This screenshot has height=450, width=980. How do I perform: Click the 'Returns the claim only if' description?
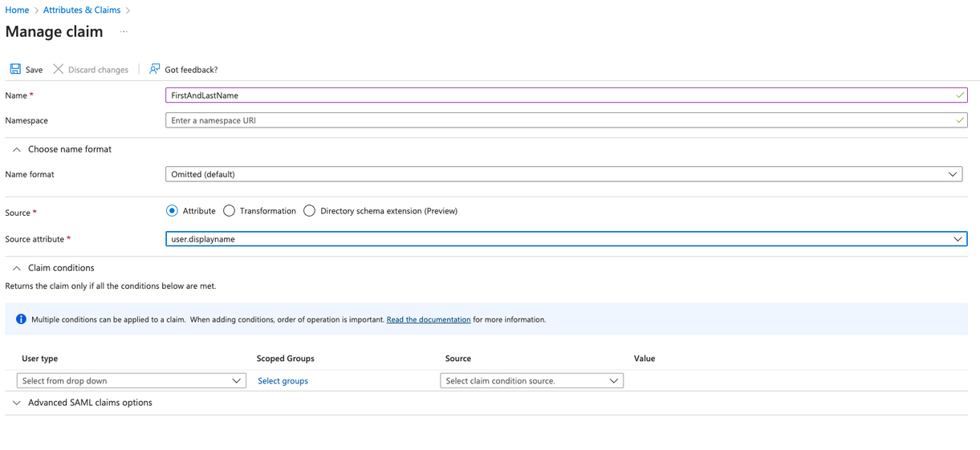111,286
